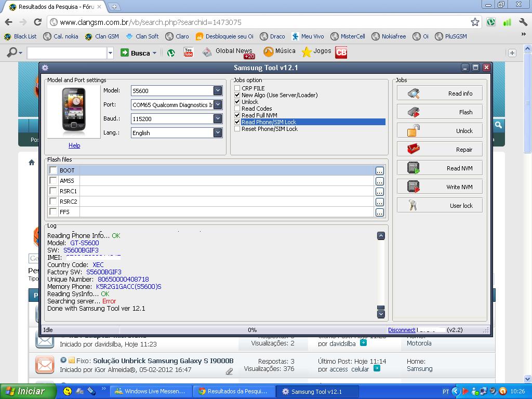Bookmark this page with the star icon
Viewport: 532px width, 399px height.
[475, 22]
